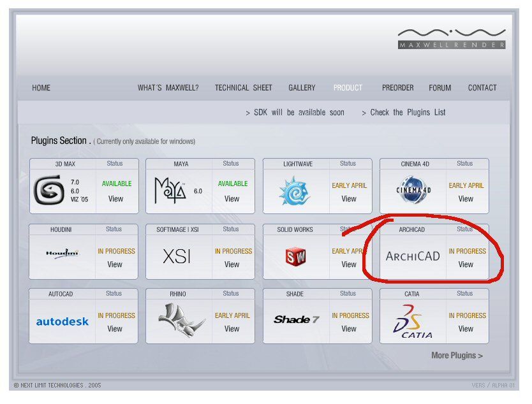Click Maya 'AVAILABLE' status text
This screenshot has width=532, height=404.
coord(233,184)
